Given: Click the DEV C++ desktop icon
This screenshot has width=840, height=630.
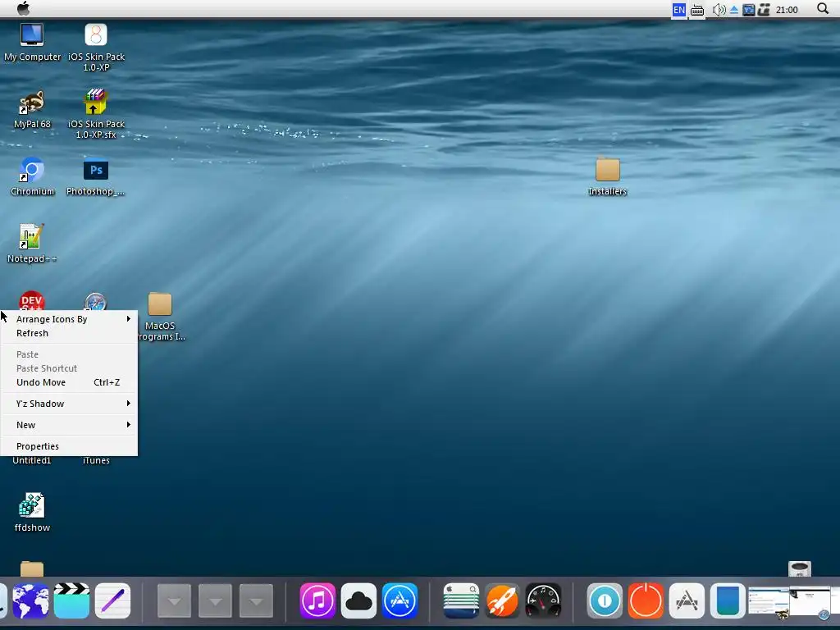Looking at the screenshot, I should click(32, 301).
